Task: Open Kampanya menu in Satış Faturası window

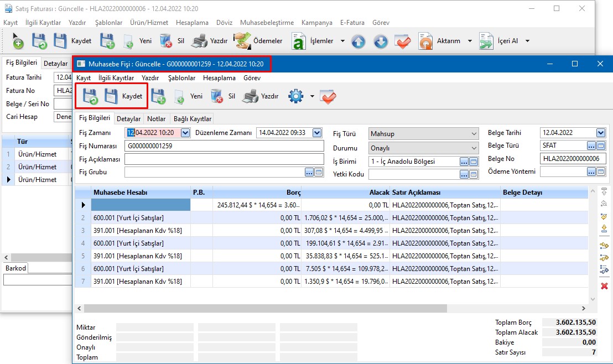Action: [317, 23]
